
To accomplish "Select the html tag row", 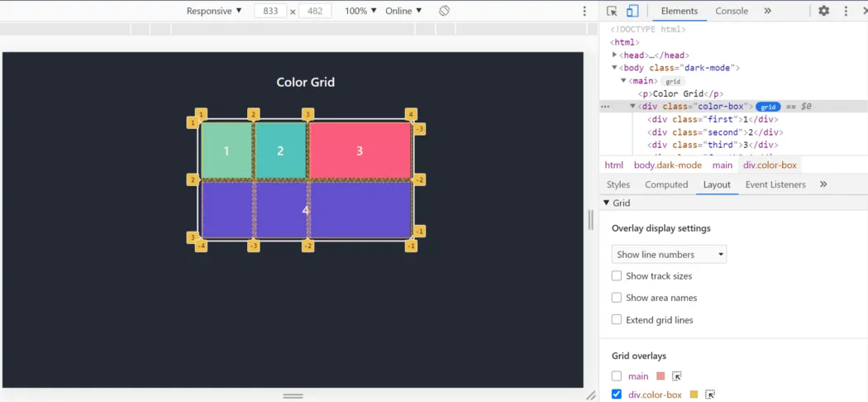I will pyautogui.click(x=625, y=42).
